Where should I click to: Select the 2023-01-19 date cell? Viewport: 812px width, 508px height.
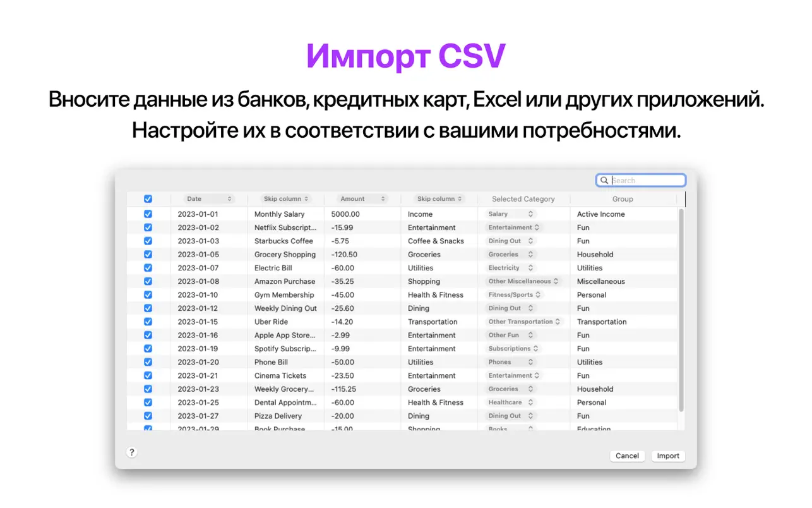pyautogui.click(x=198, y=349)
